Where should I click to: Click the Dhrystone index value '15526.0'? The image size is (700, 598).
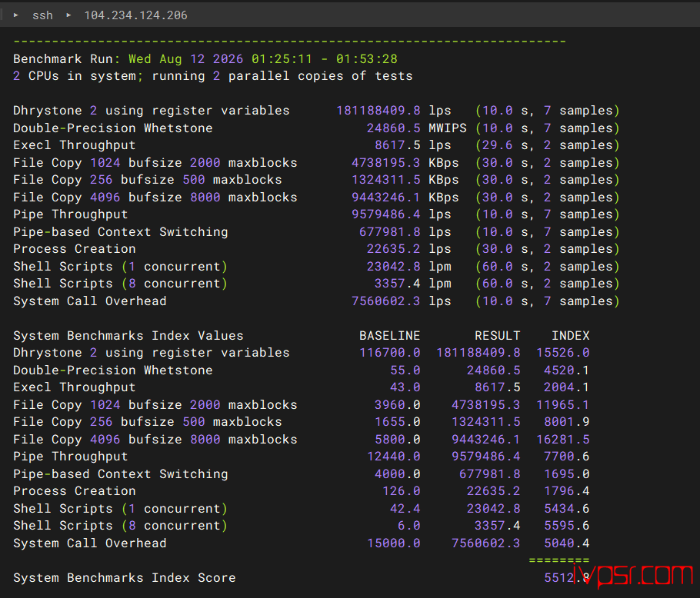(x=563, y=353)
